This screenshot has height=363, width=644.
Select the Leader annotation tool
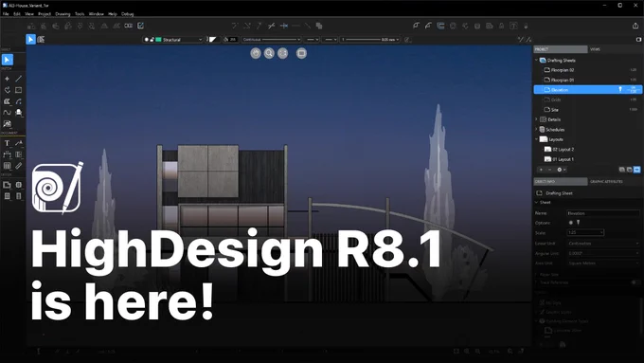coord(19,143)
